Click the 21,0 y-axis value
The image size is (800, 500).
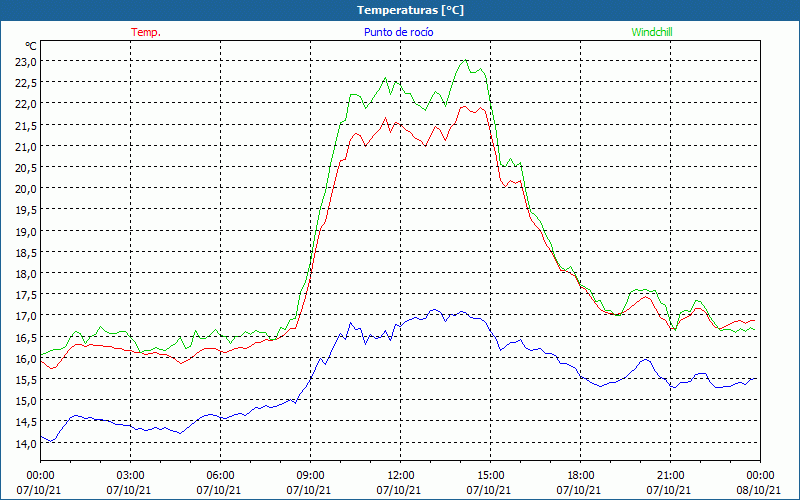coord(26,146)
